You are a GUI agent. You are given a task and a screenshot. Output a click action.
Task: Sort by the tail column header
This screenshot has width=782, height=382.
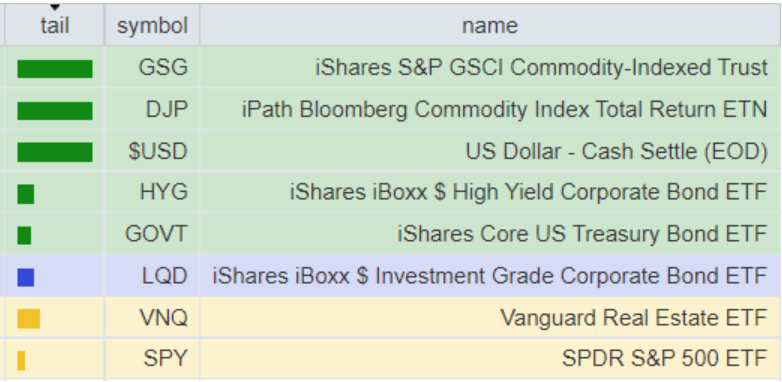[54, 25]
